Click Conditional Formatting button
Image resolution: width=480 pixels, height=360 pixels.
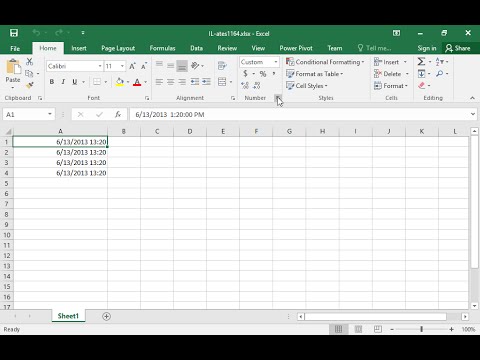[x=325, y=62]
